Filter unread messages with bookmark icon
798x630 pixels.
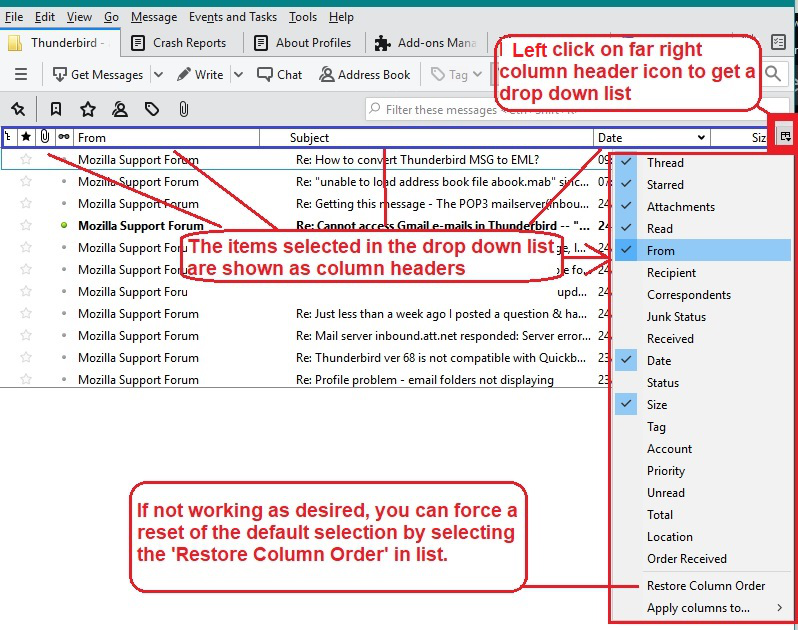coord(55,109)
